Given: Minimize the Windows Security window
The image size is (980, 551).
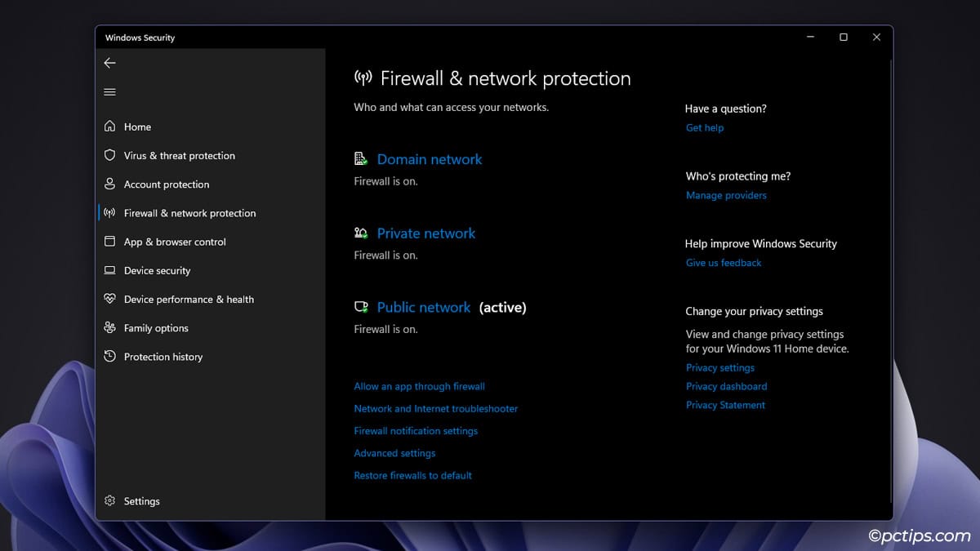Looking at the screenshot, I should coord(811,38).
